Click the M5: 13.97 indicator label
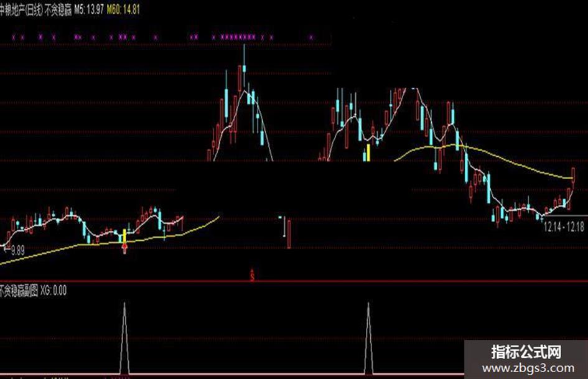The height and width of the screenshot is (379, 588). pyautogui.click(x=88, y=10)
